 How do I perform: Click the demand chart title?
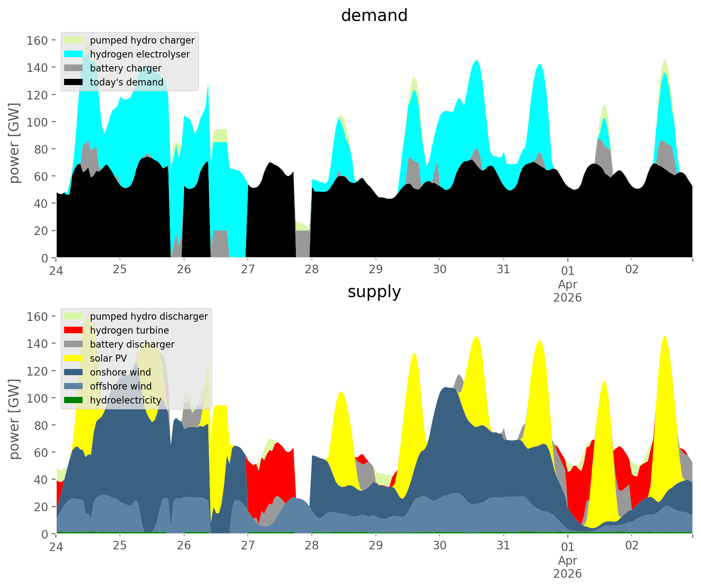374,16
